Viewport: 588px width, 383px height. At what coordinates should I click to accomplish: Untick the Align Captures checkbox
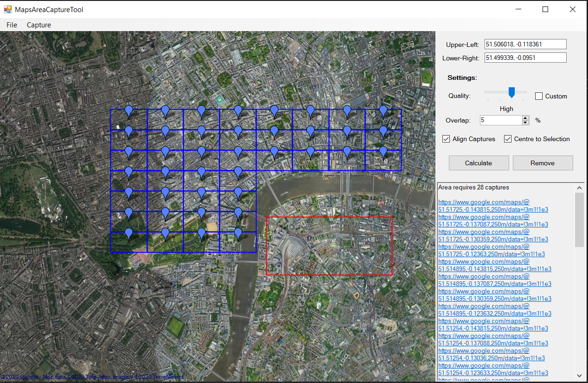pyautogui.click(x=446, y=139)
